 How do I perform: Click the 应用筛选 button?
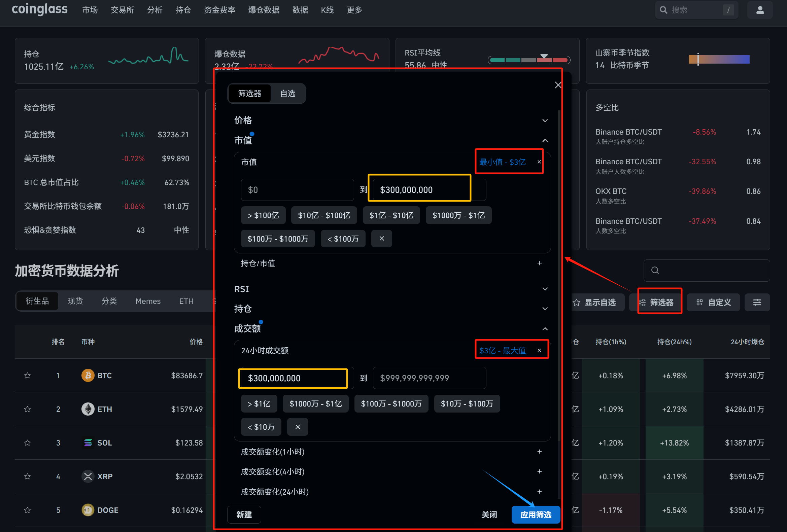tap(536, 515)
